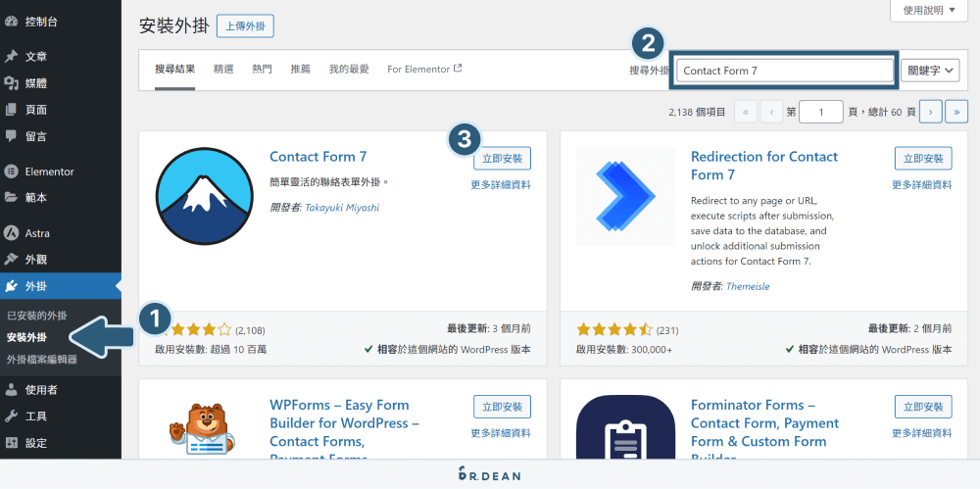Click the 使用者 person icon
980x489 pixels.
pyautogui.click(x=11, y=390)
